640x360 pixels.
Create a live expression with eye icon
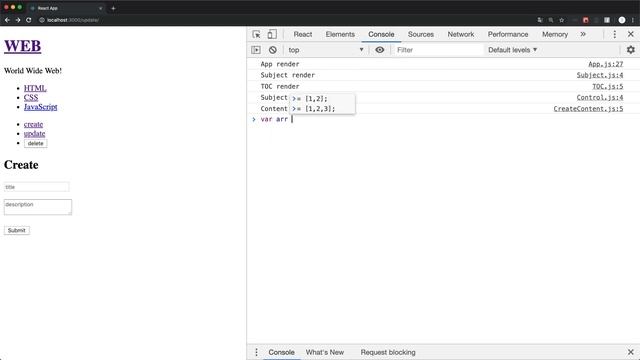click(x=380, y=50)
